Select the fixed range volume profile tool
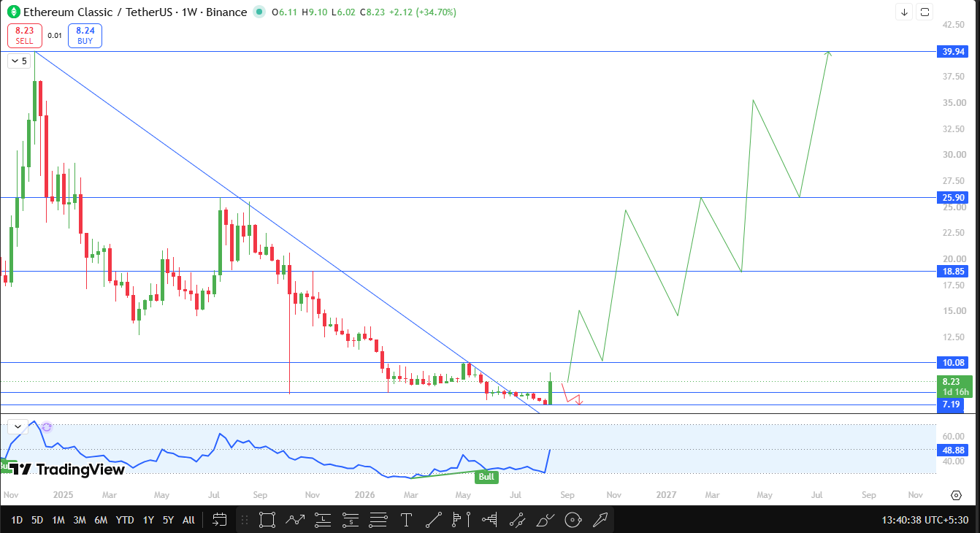This screenshot has width=980, height=533. click(489, 520)
